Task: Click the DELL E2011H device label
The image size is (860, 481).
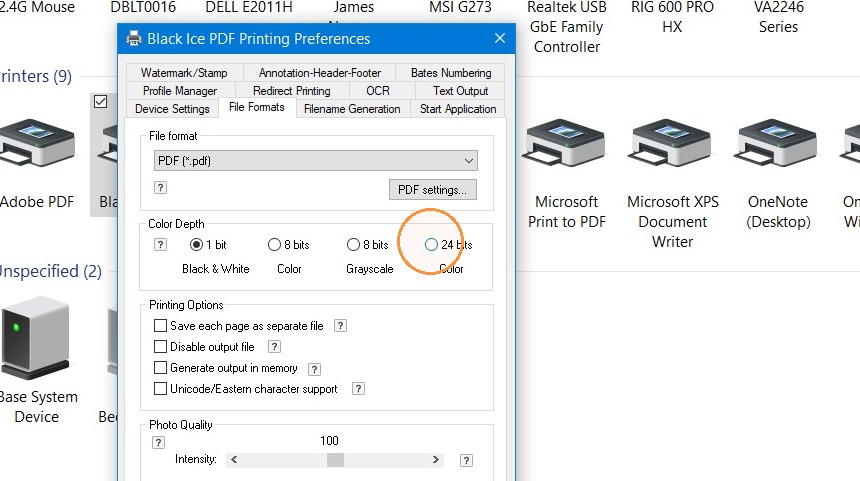Action: pyautogui.click(x=249, y=7)
